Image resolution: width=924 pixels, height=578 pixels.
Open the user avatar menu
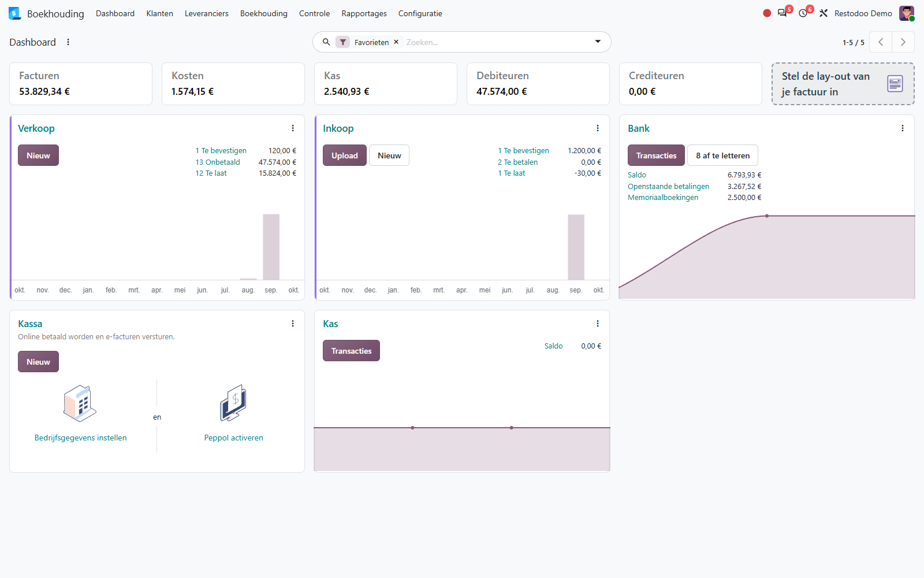(907, 13)
